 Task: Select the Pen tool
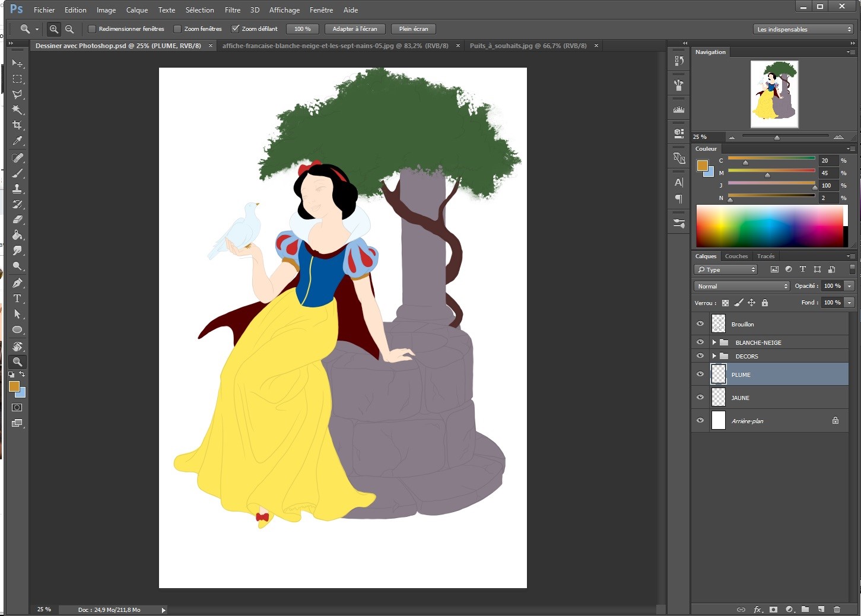point(17,283)
